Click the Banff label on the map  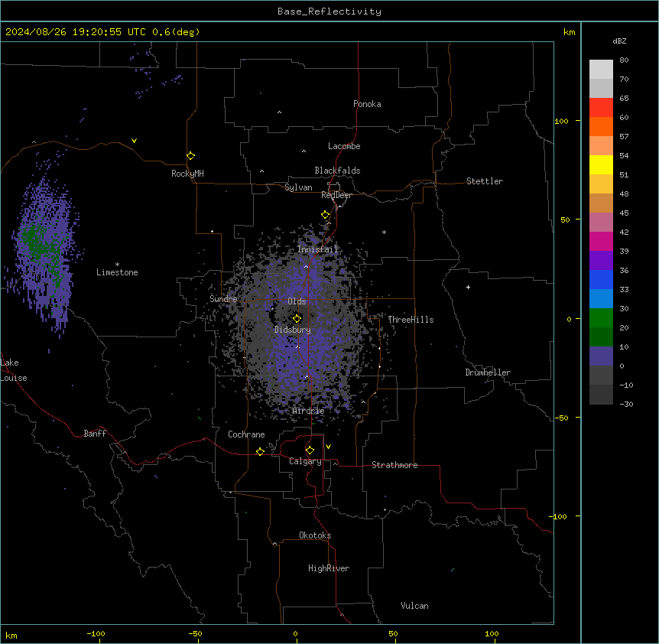(x=95, y=434)
